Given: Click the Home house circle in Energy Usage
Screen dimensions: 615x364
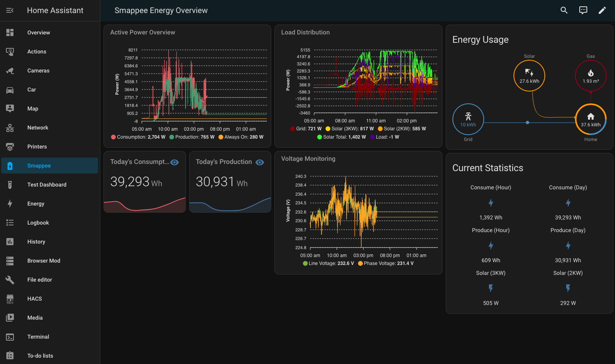Looking at the screenshot, I should [590, 119].
